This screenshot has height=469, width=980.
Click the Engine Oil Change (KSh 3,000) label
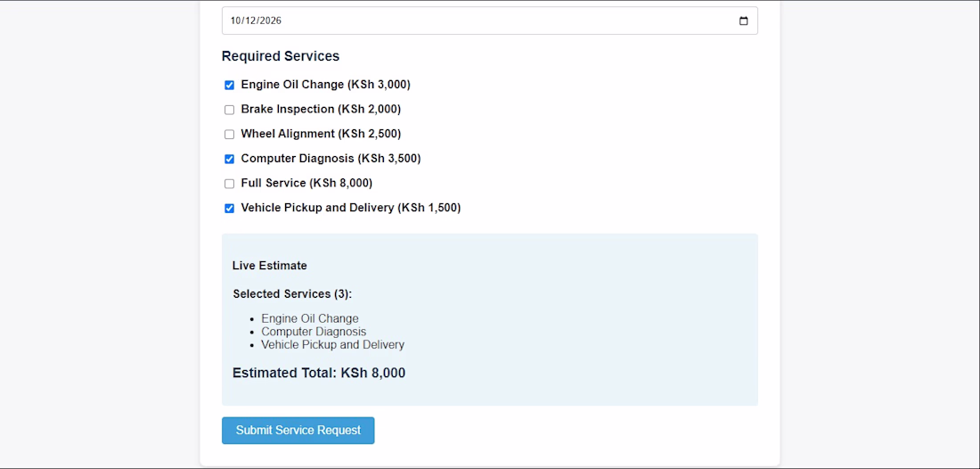(x=325, y=85)
